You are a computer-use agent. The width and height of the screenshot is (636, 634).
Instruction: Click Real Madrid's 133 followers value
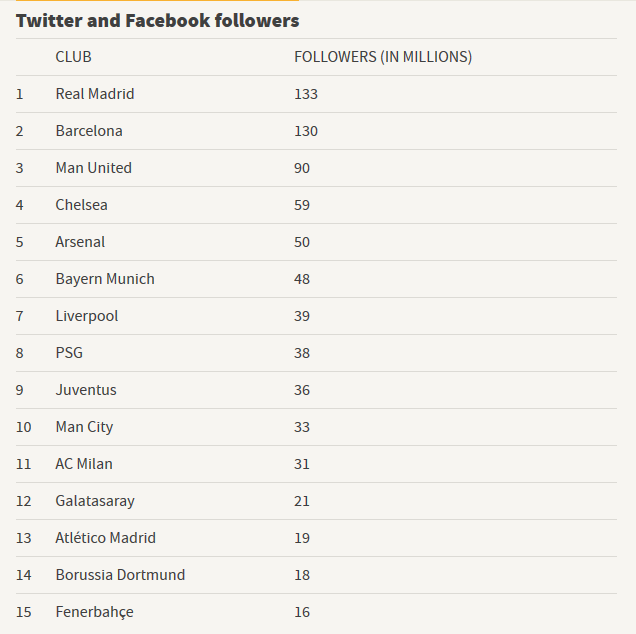[306, 94]
